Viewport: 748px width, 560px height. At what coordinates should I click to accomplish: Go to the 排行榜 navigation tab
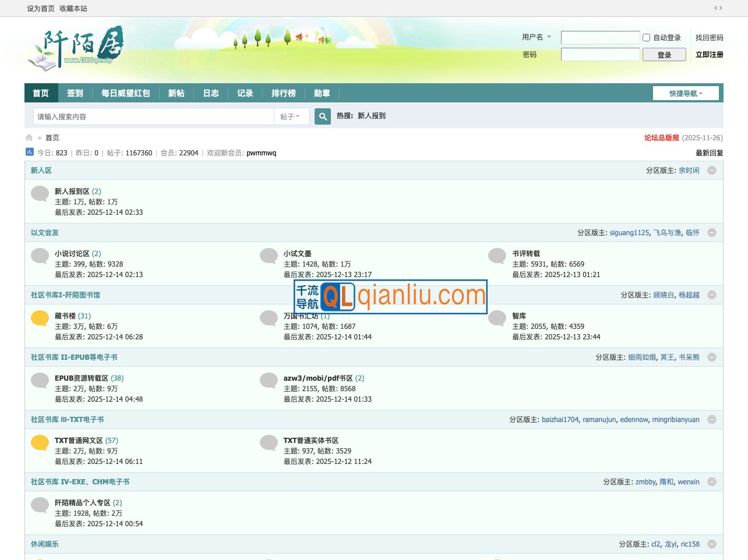(x=284, y=93)
